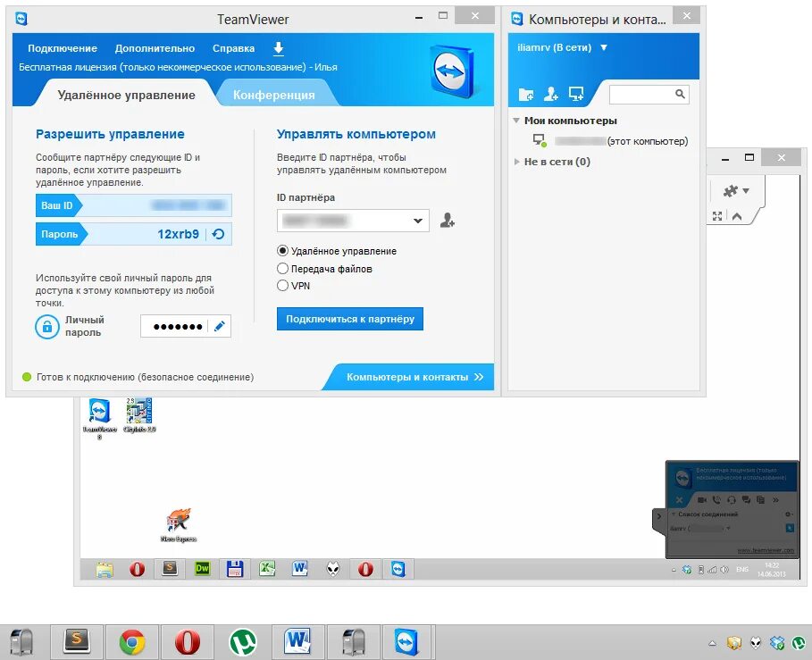Click the Dreamweaver icon on remote taskbar

tap(202, 569)
